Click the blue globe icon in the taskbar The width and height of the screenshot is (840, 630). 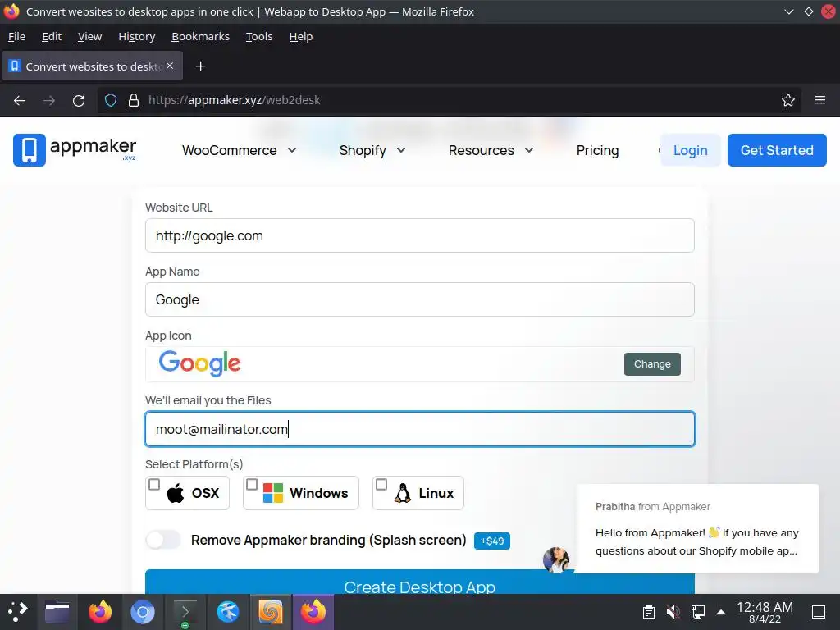[x=228, y=611]
